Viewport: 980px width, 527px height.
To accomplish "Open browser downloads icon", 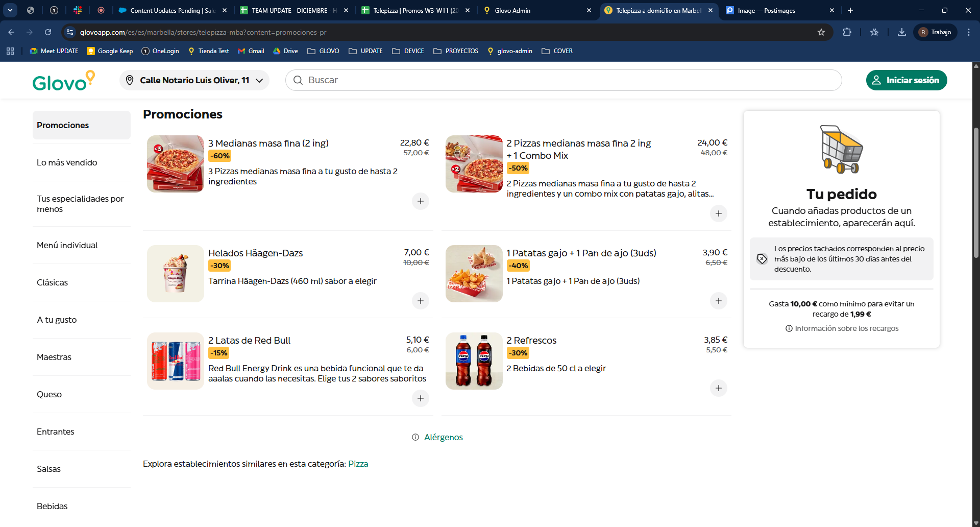I will point(902,32).
